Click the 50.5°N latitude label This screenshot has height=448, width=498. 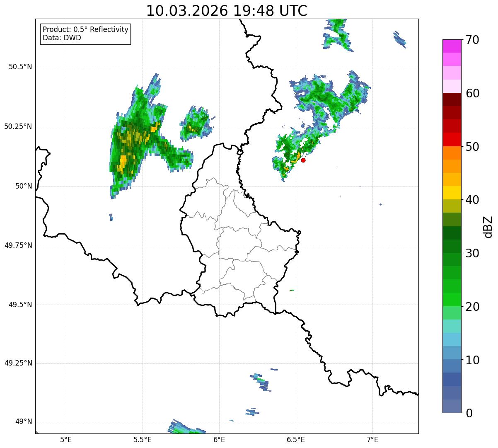point(20,67)
